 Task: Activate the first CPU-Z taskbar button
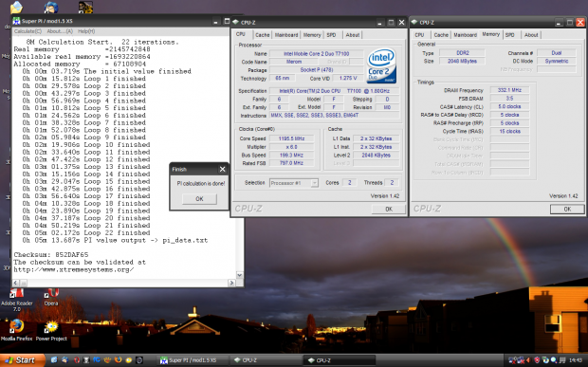[266, 360]
